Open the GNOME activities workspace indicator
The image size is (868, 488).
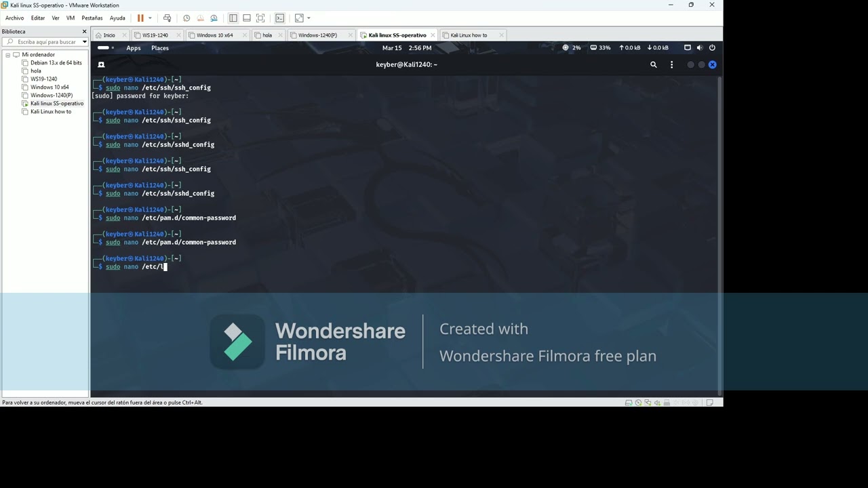[106, 48]
